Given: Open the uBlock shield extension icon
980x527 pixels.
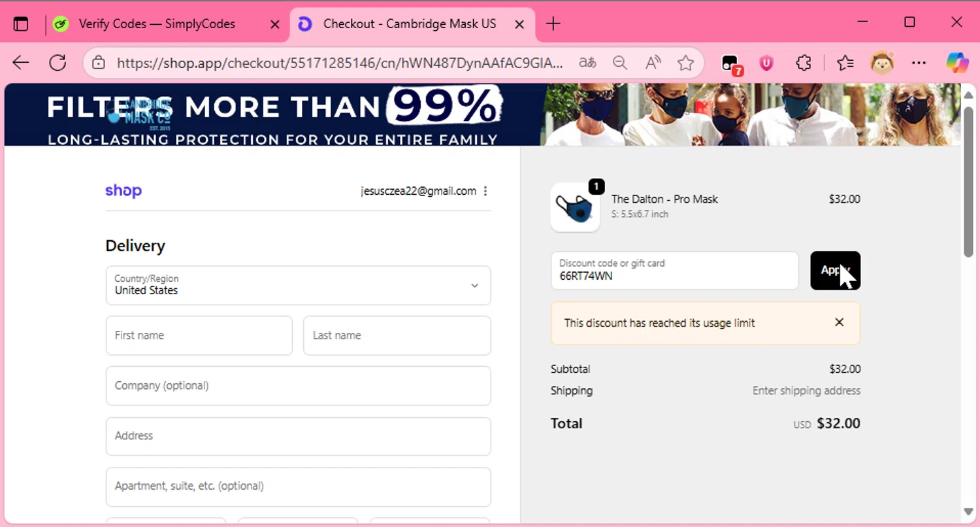Looking at the screenshot, I should pos(766,63).
